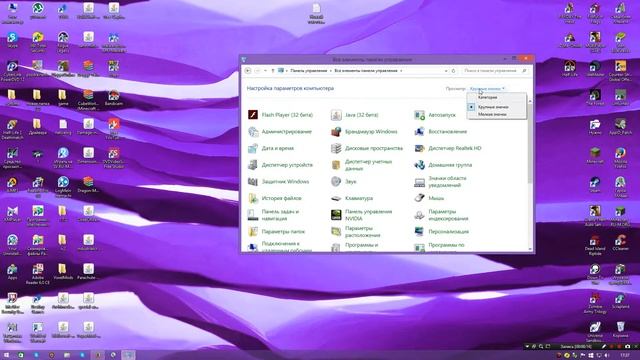The image size is (640, 360).
Task: Select the game folder on desktop
Action: click(62, 98)
